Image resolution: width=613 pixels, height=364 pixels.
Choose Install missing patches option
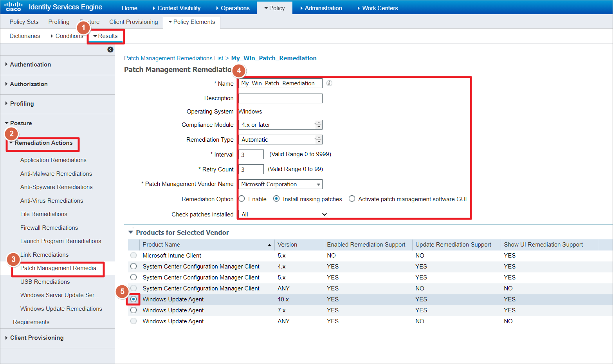point(276,199)
